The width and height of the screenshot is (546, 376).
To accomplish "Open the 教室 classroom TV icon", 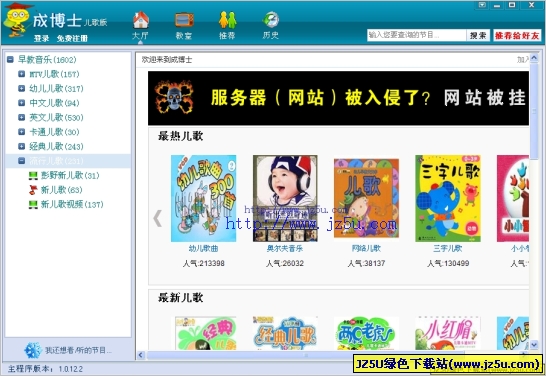I will pyautogui.click(x=184, y=20).
